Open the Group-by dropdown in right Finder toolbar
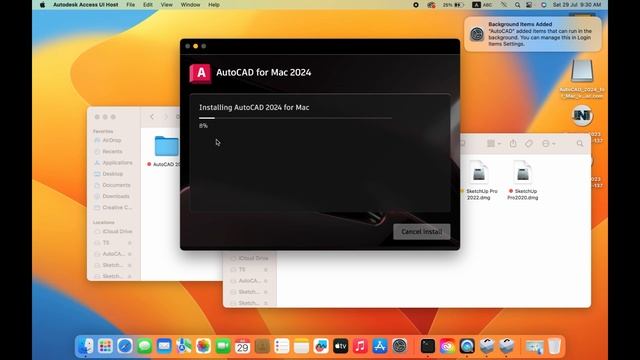640x360 pixels. point(494,144)
